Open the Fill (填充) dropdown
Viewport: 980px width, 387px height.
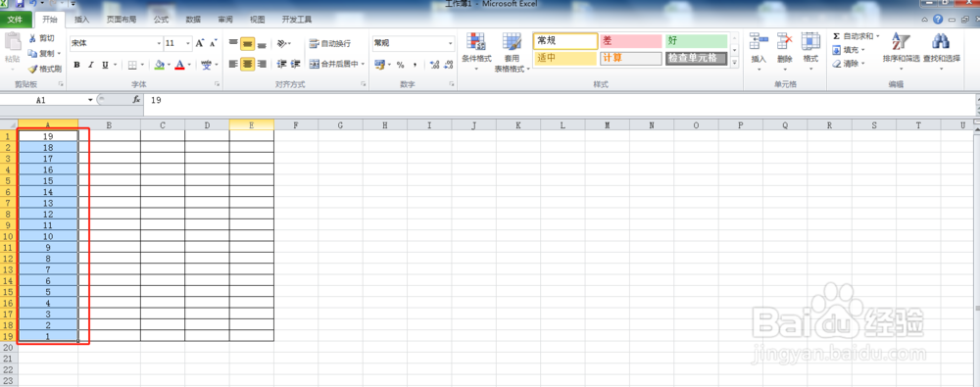tap(849, 50)
